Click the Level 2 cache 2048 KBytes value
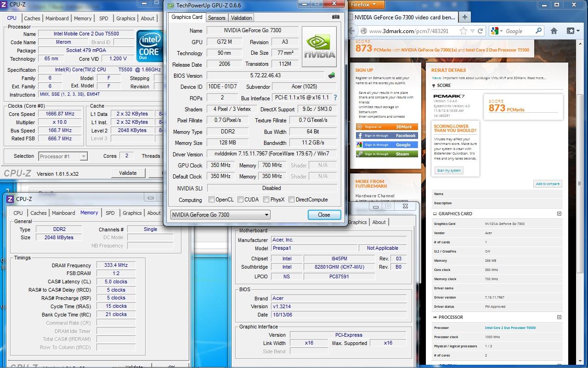 pos(132,131)
